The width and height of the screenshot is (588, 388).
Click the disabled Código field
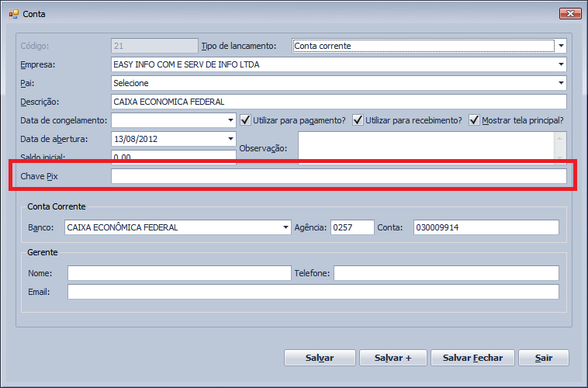point(154,46)
